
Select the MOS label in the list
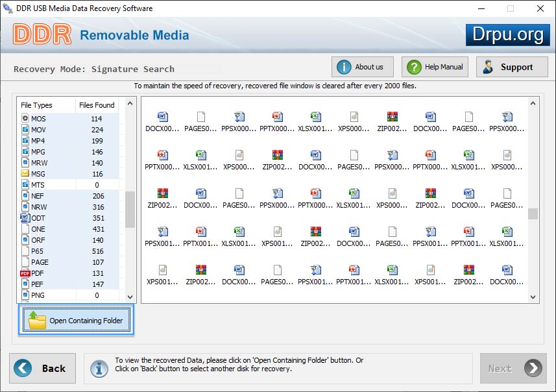(38, 119)
